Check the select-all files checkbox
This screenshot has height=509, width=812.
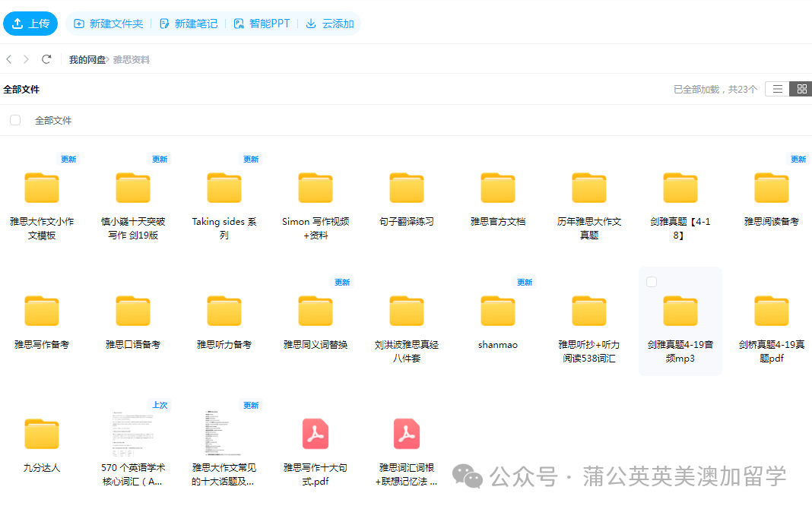click(15, 120)
